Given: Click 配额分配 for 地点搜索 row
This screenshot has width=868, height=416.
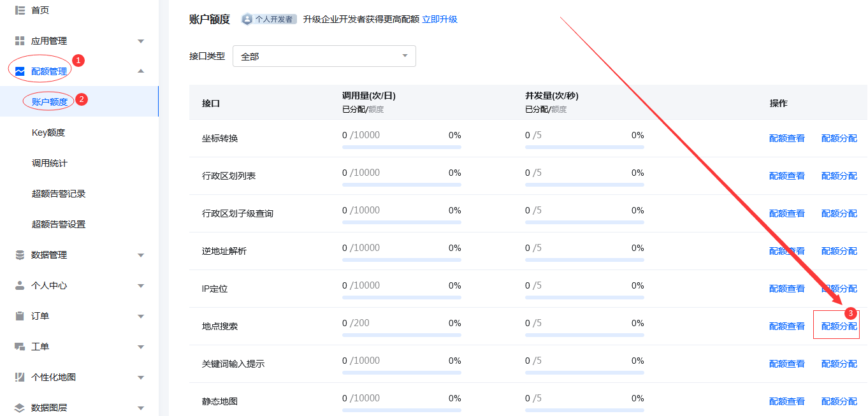Looking at the screenshot, I should click(x=839, y=326).
